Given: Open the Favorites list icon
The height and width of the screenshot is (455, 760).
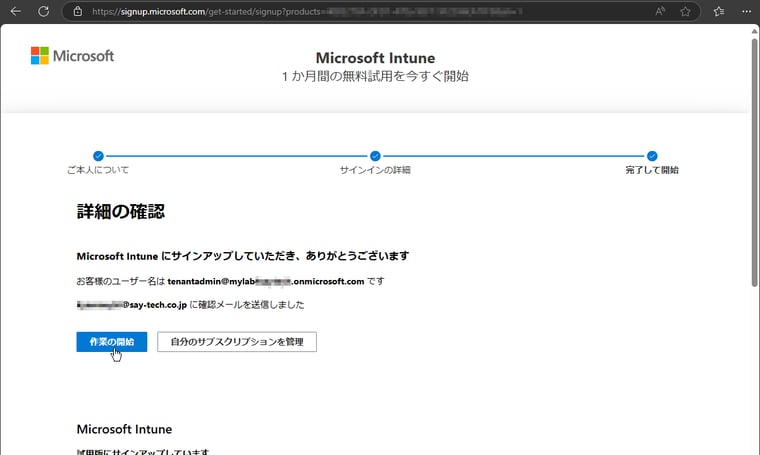Looking at the screenshot, I should (x=719, y=11).
